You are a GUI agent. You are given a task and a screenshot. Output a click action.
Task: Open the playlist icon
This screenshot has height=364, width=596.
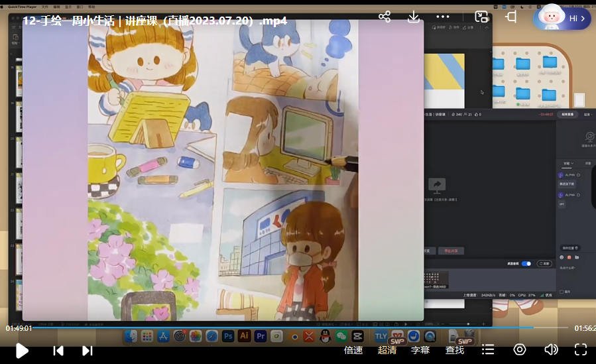488,349
